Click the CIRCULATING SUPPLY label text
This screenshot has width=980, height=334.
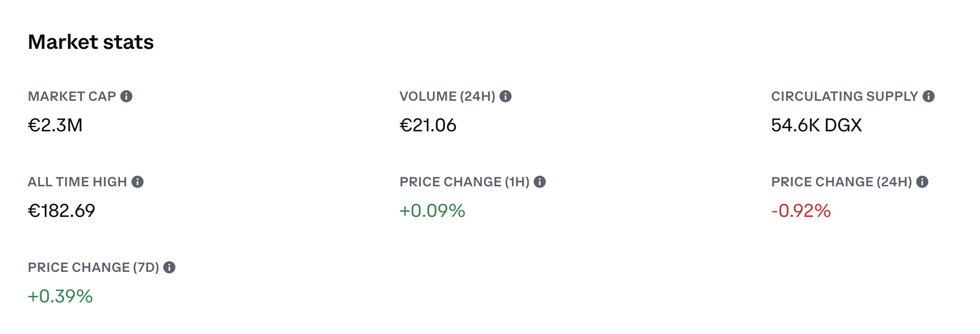point(845,96)
